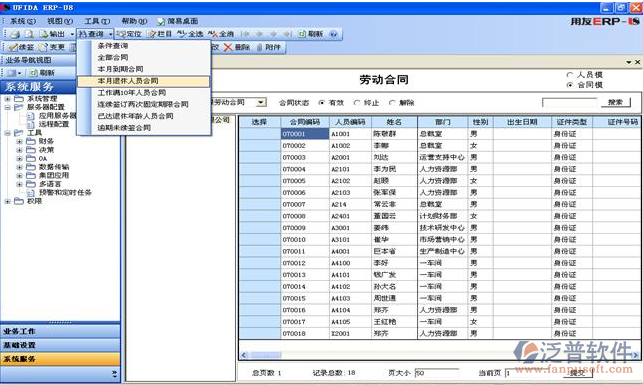Click the 刷新 refresh button in main toolbar

point(310,34)
